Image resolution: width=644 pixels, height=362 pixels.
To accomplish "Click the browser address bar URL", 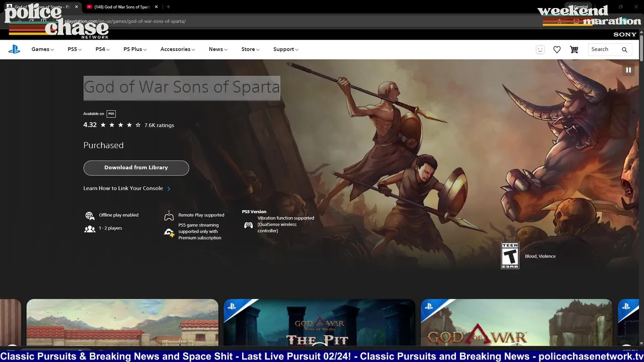I will coord(125,21).
